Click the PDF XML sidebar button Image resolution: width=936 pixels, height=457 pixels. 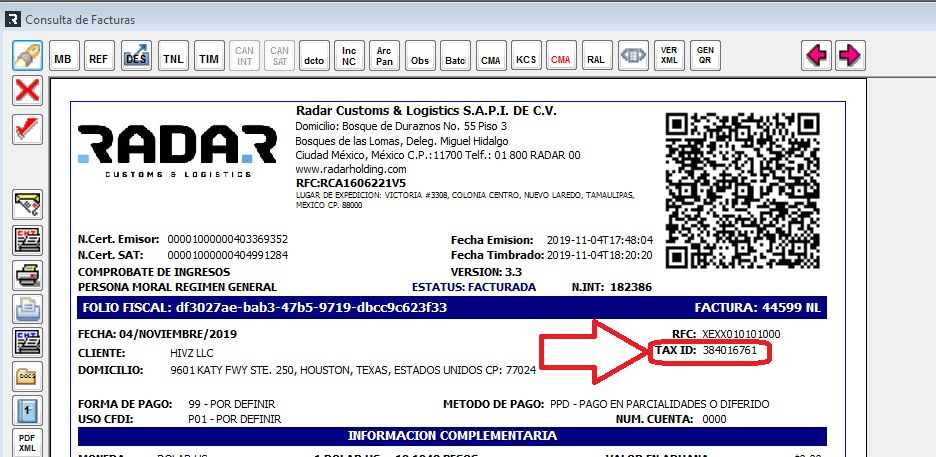(27, 443)
